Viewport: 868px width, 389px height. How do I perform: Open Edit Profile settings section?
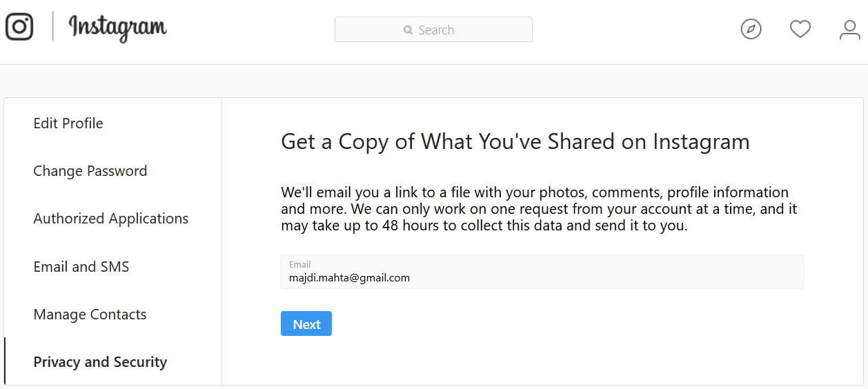pos(68,123)
